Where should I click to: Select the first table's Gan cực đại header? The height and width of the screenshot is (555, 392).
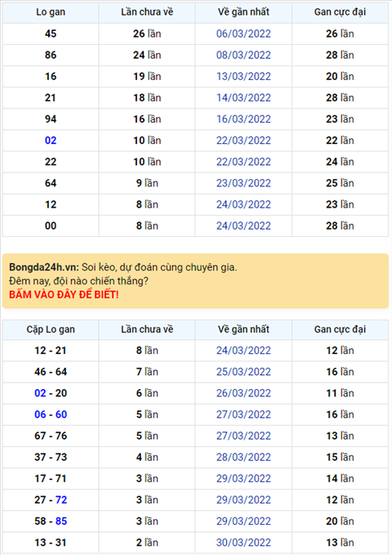(x=340, y=12)
